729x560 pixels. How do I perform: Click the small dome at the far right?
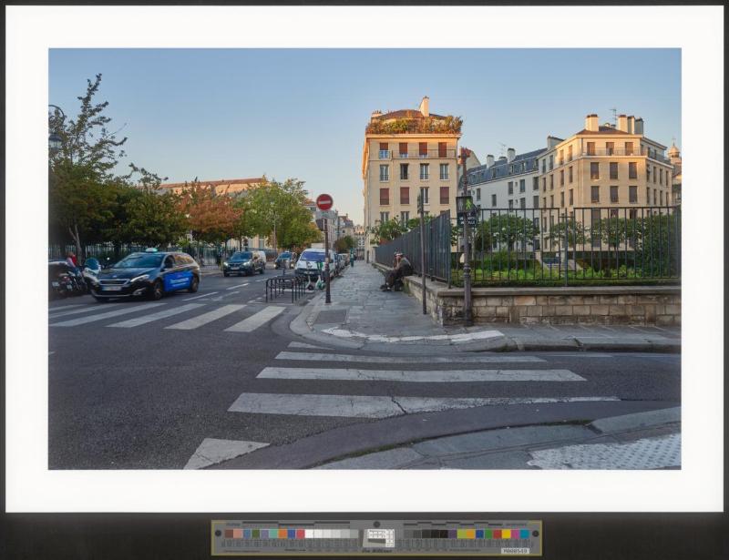pyautogui.click(x=673, y=150)
